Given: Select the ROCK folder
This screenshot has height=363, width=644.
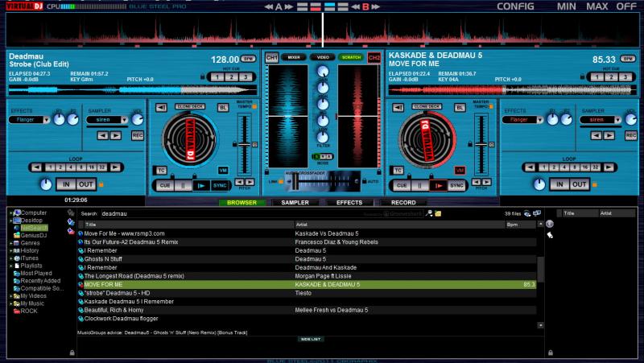Looking at the screenshot, I should (x=26, y=311).
